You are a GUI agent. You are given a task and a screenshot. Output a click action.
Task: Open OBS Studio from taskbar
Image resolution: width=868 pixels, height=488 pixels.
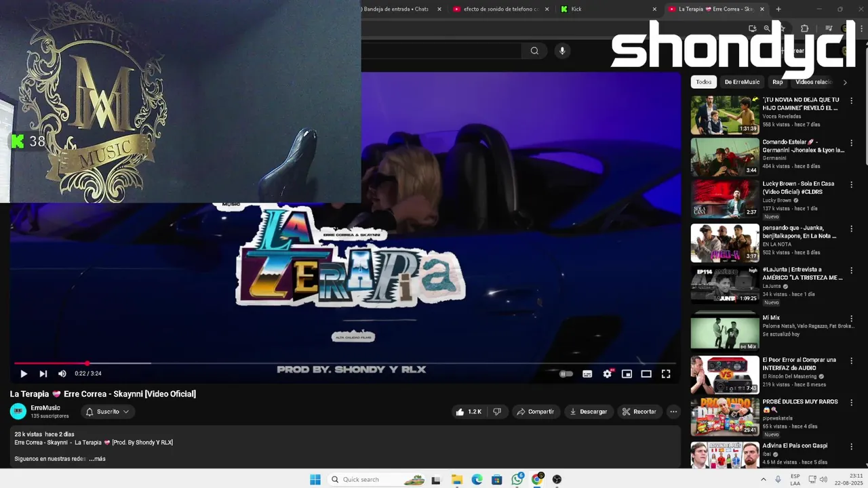point(557,479)
